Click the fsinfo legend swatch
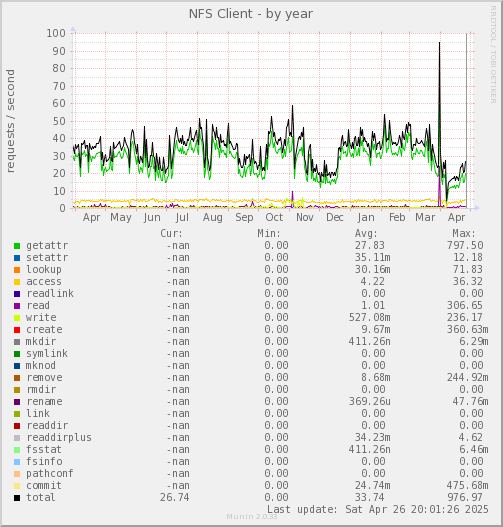The height and width of the screenshot is (527, 503). point(17,462)
